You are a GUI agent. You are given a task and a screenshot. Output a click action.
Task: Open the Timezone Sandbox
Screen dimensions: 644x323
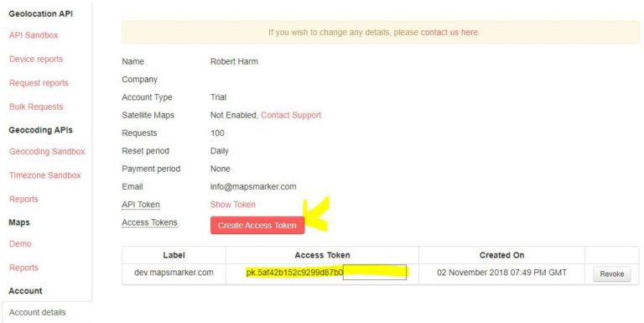45,175
